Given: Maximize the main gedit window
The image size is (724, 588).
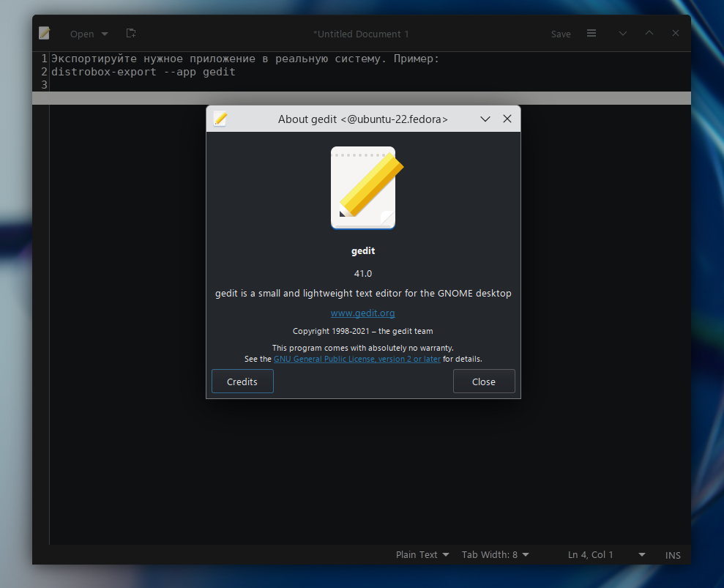Looking at the screenshot, I should tap(649, 33).
